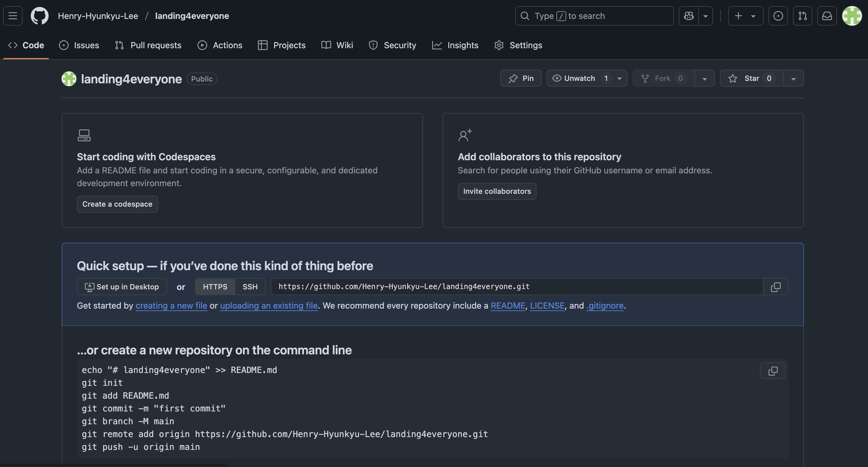
Task: Switch to the Issues tab
Action: (x=79, y=45)
